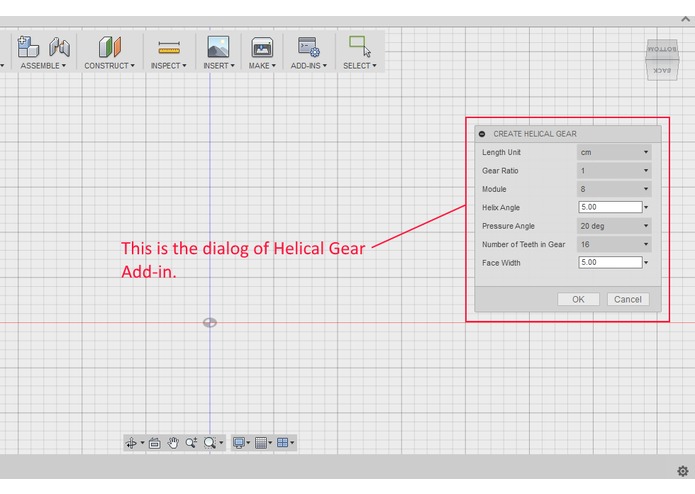Open the SELECT menu
The image size is (695, 494).
(359, 66)
